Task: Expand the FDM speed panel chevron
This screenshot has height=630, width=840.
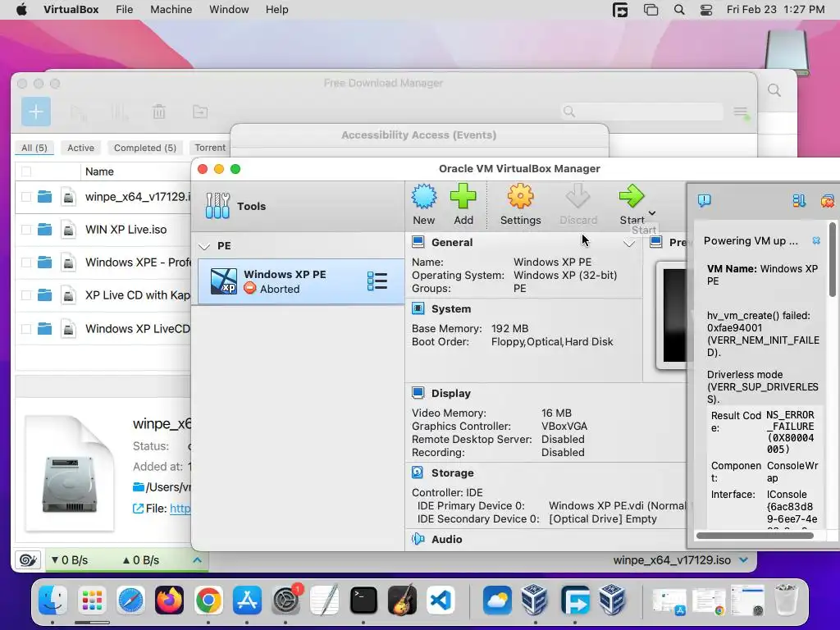Action: 197,559
